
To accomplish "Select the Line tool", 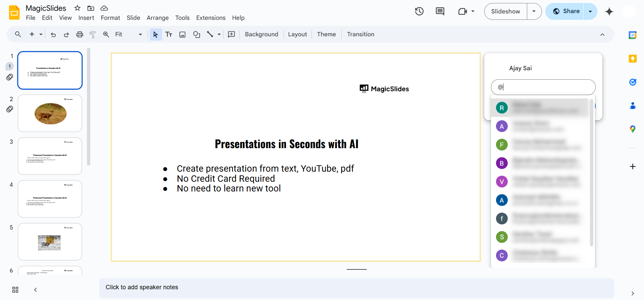I will pos(210,34).
